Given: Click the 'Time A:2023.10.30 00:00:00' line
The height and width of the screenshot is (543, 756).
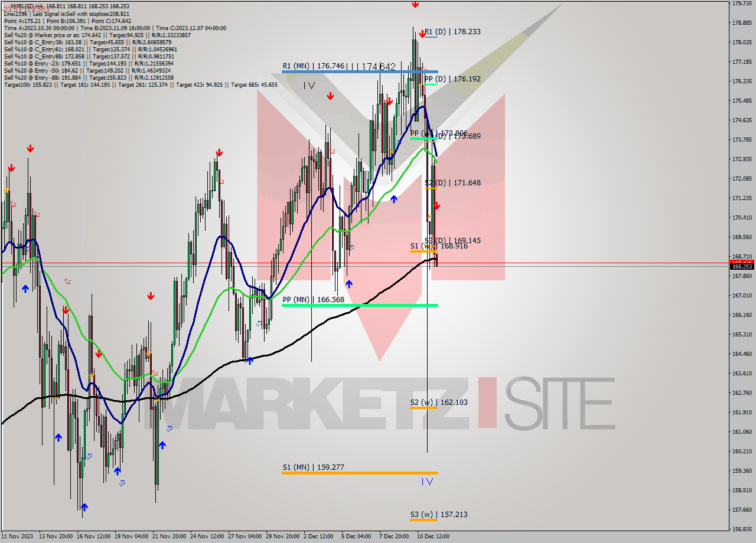Looking at the screenshot, I should pos(115,28).
